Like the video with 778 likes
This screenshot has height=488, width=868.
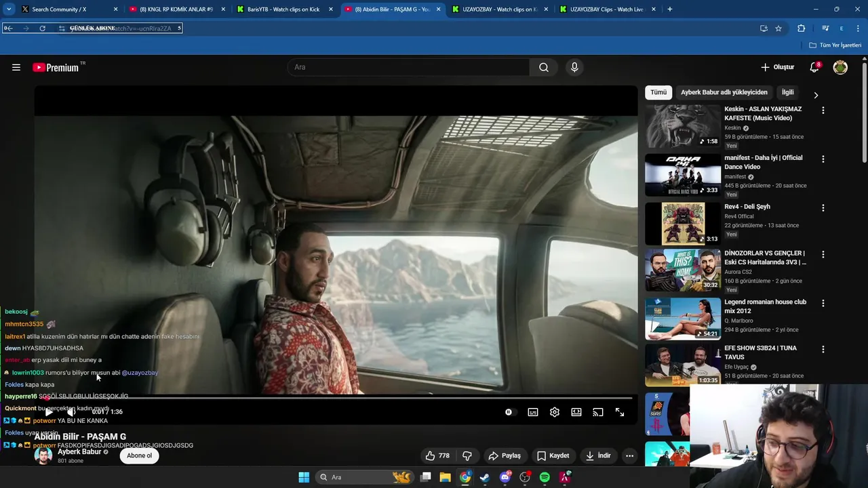point(437,455)
